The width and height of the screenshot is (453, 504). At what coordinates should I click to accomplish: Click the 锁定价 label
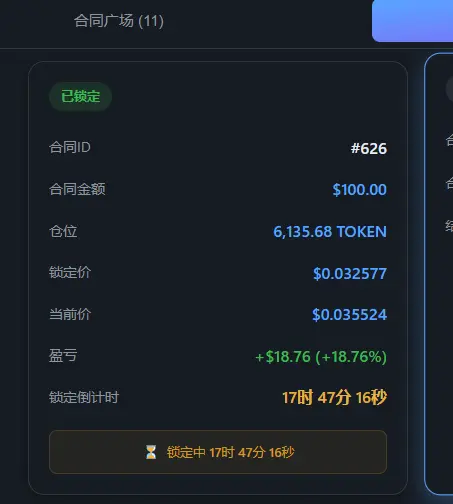click(x=70, y=272)
